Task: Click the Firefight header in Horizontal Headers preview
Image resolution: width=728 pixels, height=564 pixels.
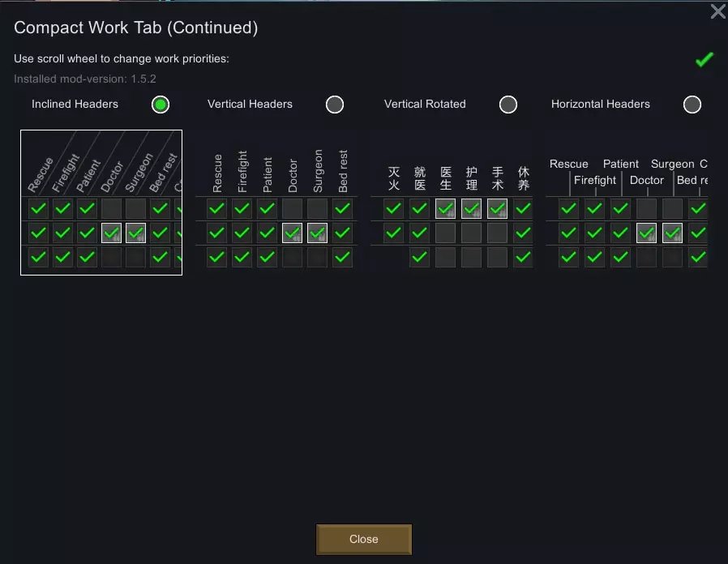Action: (x=595, y=180)
